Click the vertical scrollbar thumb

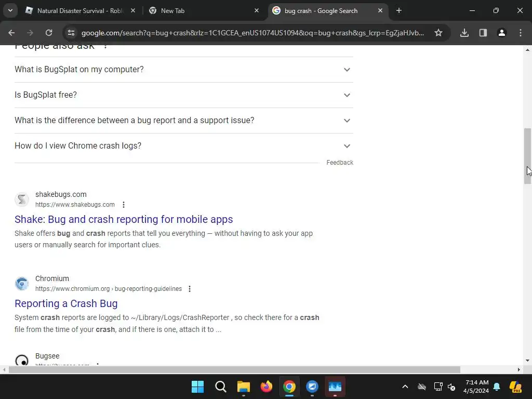pyautogui.click(x=527, y=156)
